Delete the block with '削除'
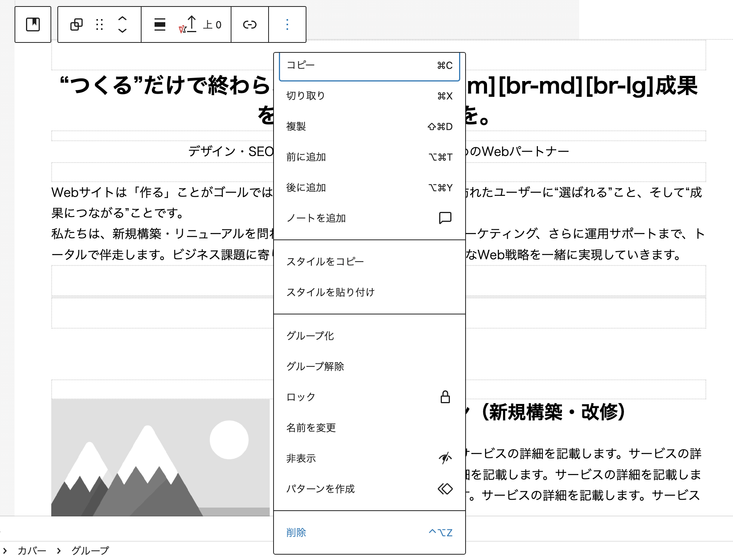Viewport: 733px width, 560px height. (x=369, y=532)
